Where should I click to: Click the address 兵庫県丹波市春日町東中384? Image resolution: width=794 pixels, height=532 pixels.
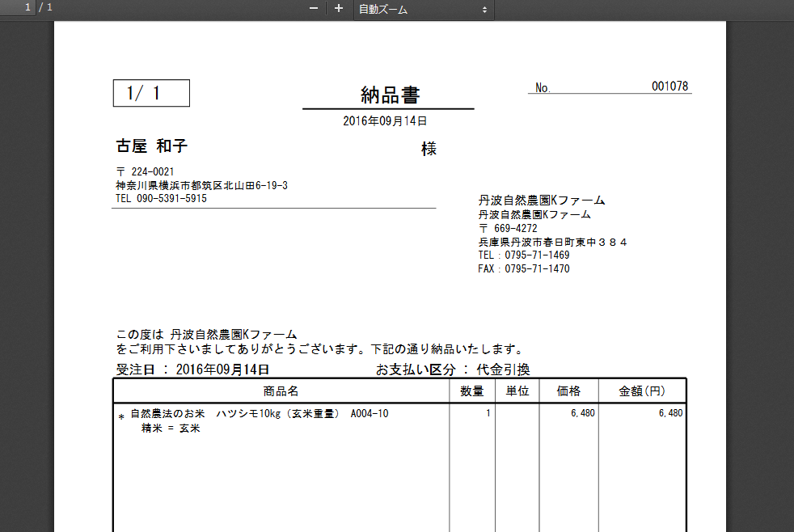click(x=552, y=242)
